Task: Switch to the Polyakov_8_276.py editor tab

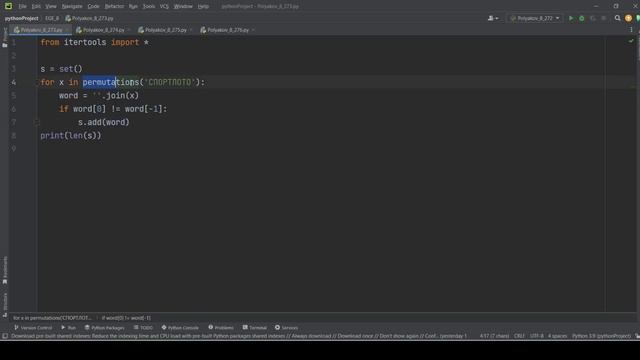Action: [228, 30]
